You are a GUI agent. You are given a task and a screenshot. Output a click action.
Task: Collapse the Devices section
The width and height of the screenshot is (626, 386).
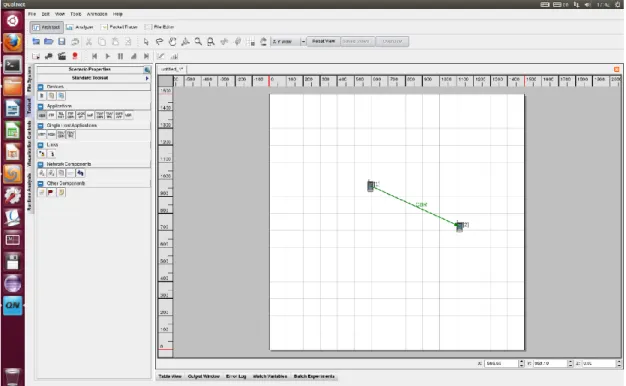click(x=40, y=87)
